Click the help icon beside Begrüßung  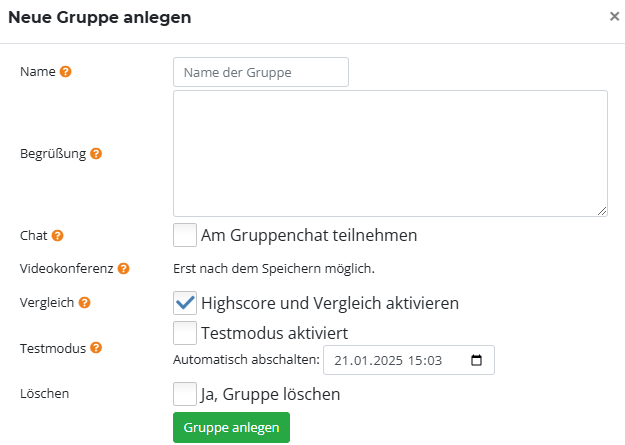[96, 154]
